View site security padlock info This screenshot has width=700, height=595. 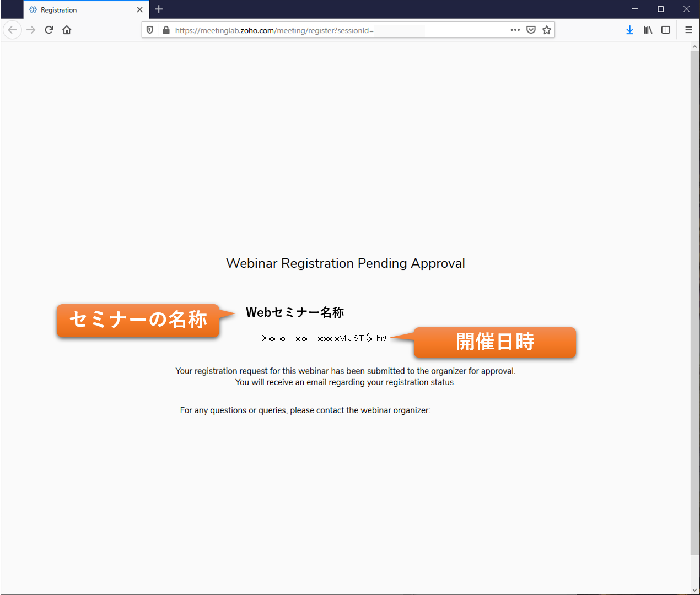[x=166, y=30]
